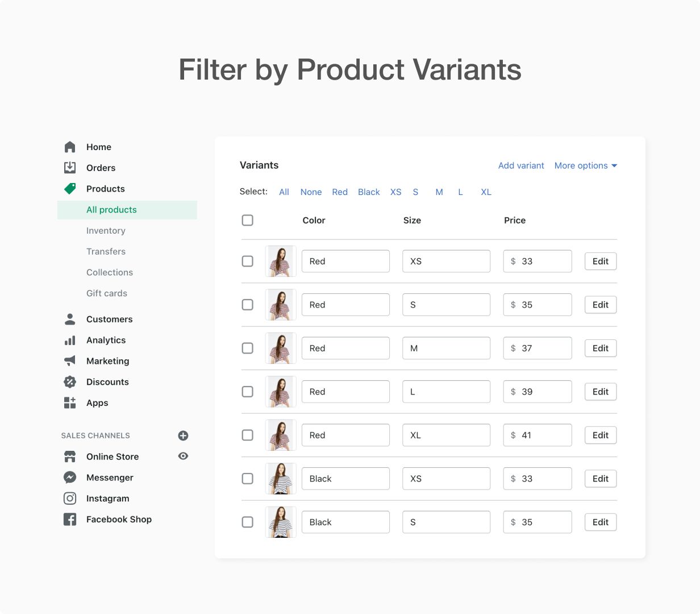Click the Home house icon

pyautogui.click(x=70, y=147)
